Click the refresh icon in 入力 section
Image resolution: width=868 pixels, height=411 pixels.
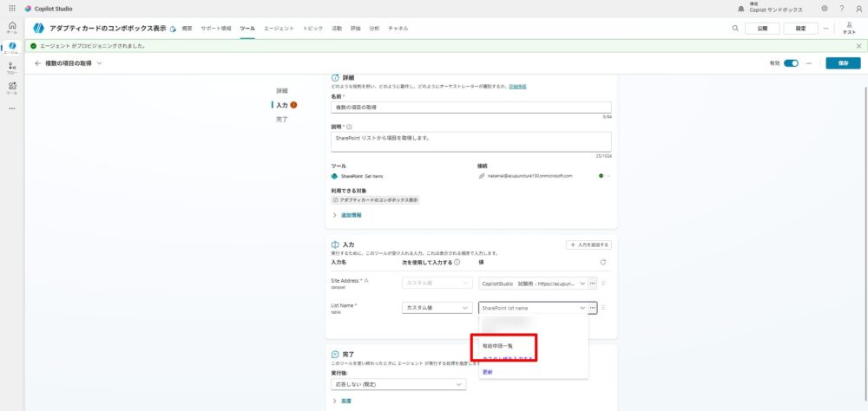coord(602,261)
